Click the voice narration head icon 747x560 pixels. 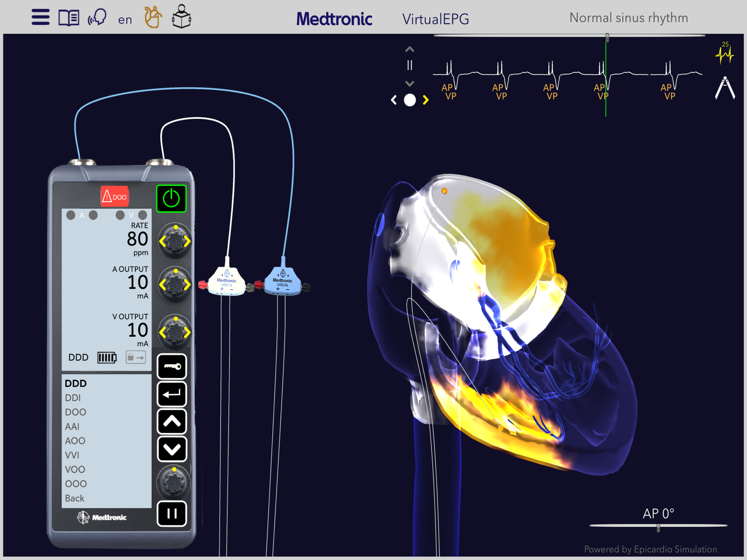point(97,17)
